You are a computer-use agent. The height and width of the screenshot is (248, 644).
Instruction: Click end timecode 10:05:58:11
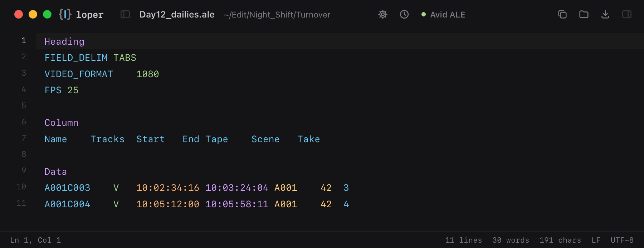(x=237, y=204)
